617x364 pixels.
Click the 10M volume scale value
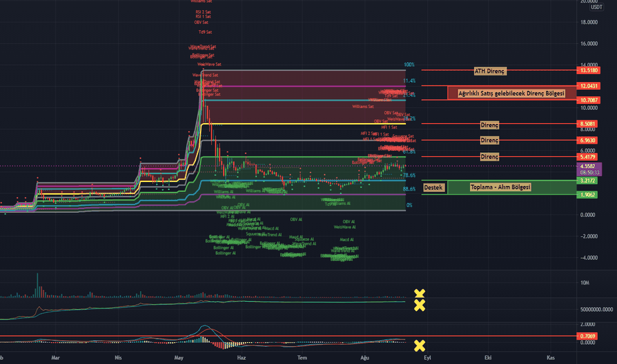pyautogui.click(x=585, y=283)
